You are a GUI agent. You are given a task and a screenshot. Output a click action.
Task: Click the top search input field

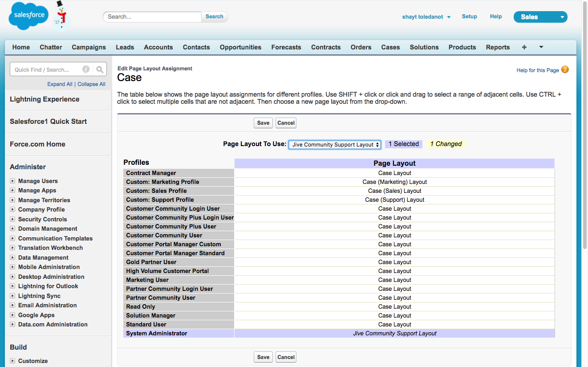click(152, 17)
